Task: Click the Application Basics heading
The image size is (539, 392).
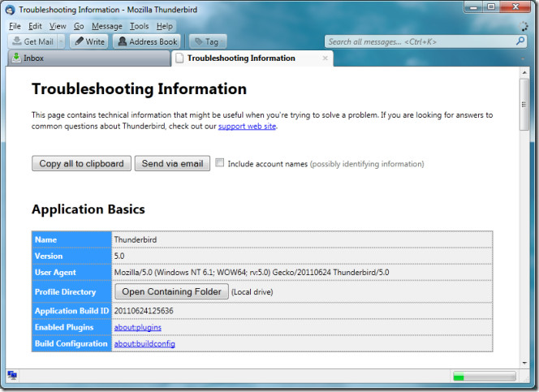Action: coord(88,209)
